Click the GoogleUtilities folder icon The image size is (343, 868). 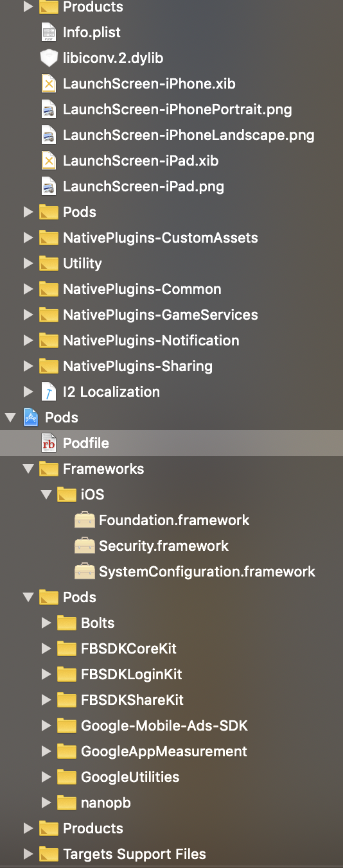coord(67,777)
